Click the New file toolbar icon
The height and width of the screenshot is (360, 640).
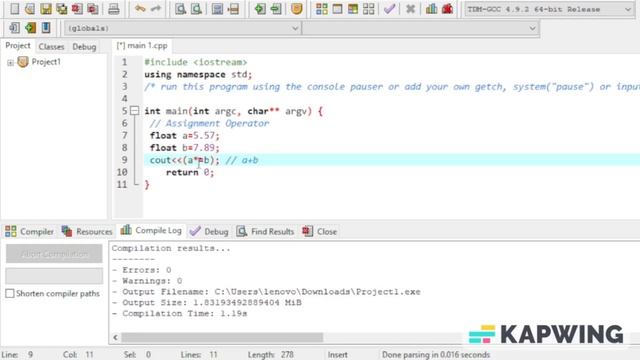[14, 9]
